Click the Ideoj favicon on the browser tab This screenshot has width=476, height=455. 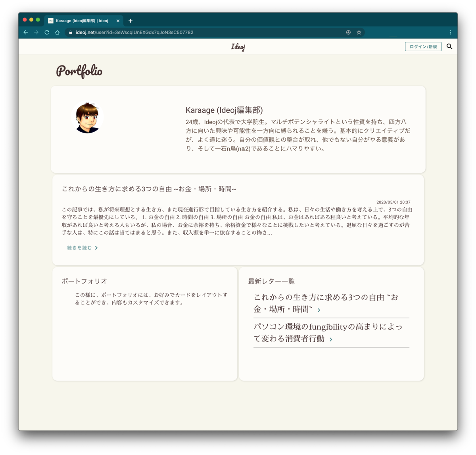pyautogui.click(x=50, y=20)
